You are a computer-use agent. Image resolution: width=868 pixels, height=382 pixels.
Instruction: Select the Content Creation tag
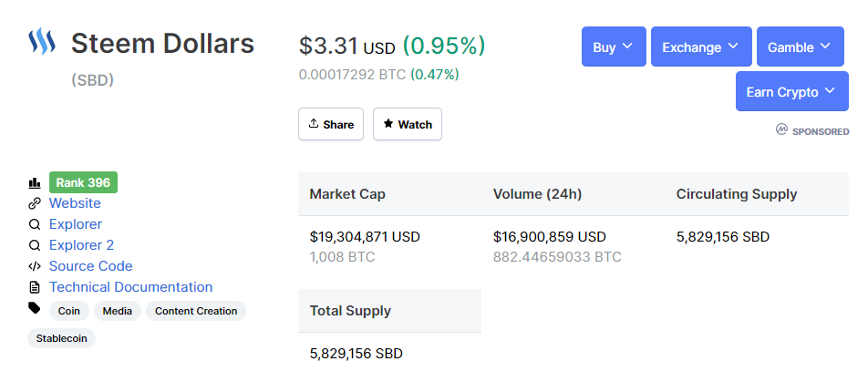[x=196, y=311]
